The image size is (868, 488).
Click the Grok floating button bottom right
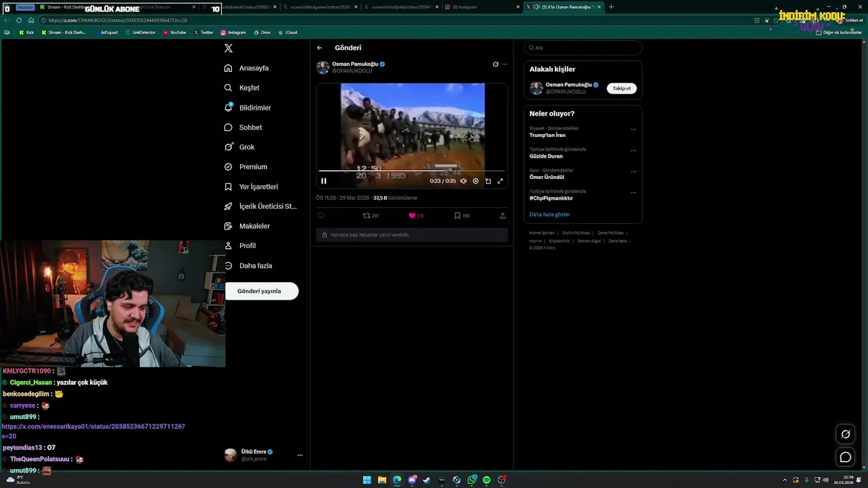tap(845, 434)
